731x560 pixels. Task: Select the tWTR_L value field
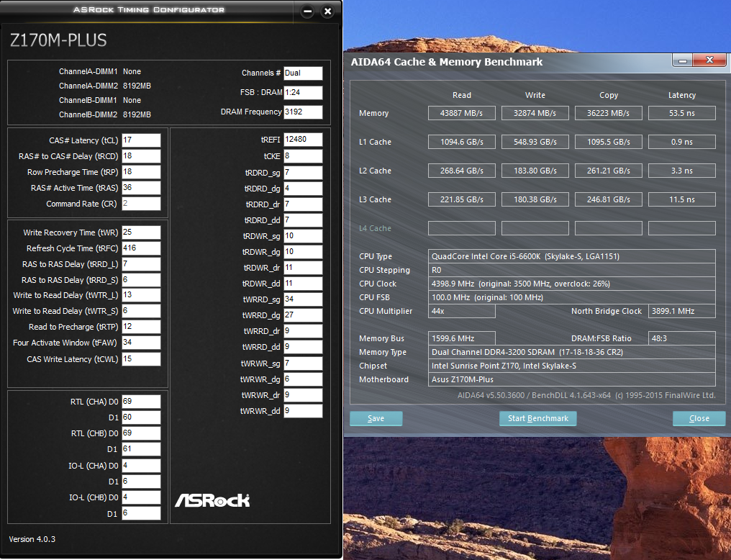coord(141,295)
